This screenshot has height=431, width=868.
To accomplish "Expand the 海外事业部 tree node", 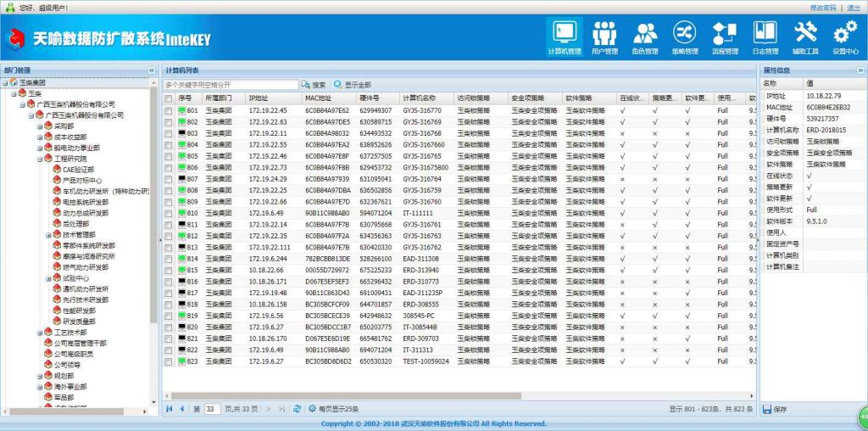I will click(40, 387).
